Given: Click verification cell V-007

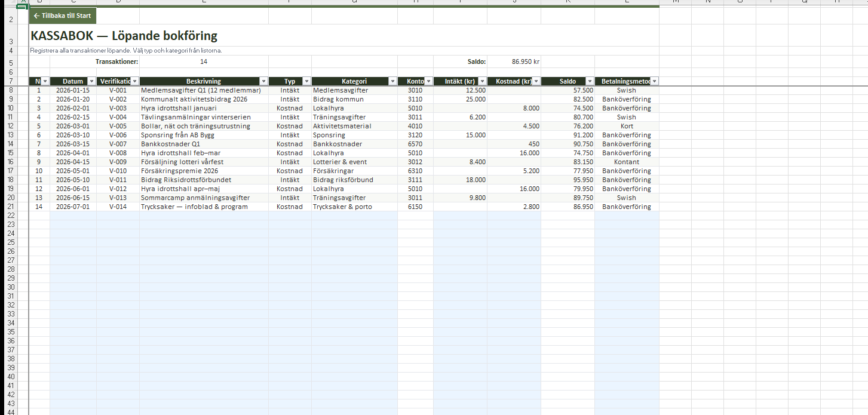Looking at the screenshot, I should [118, 144].
